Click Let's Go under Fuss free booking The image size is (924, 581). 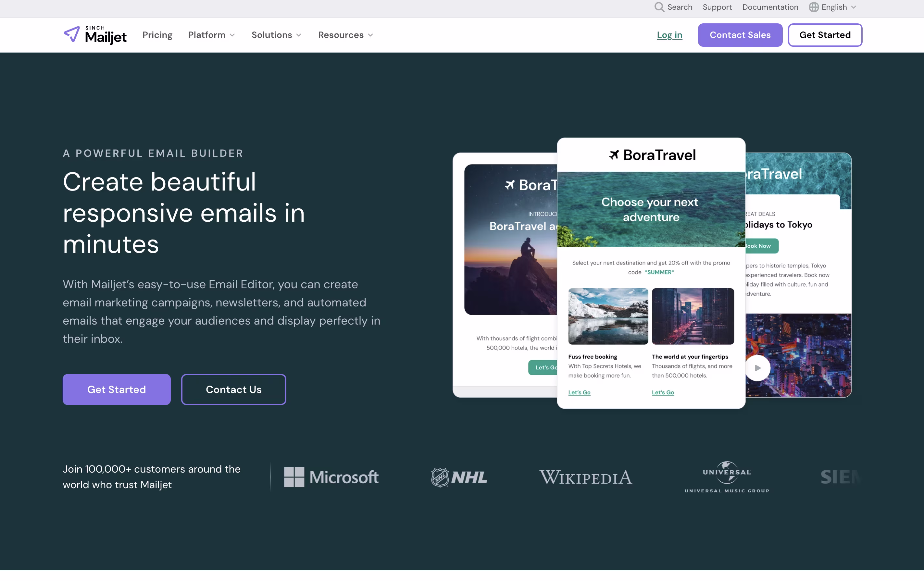click(x=579, y=392)
